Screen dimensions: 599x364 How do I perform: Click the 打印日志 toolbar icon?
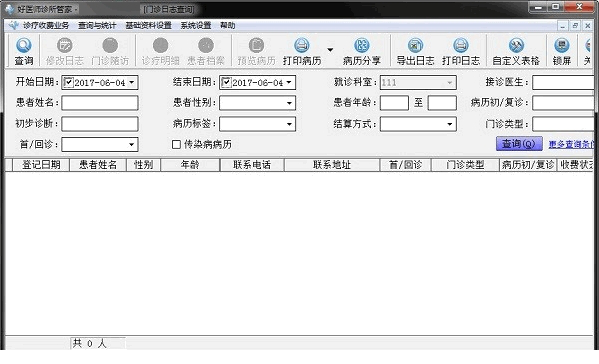tap(461, 45)
